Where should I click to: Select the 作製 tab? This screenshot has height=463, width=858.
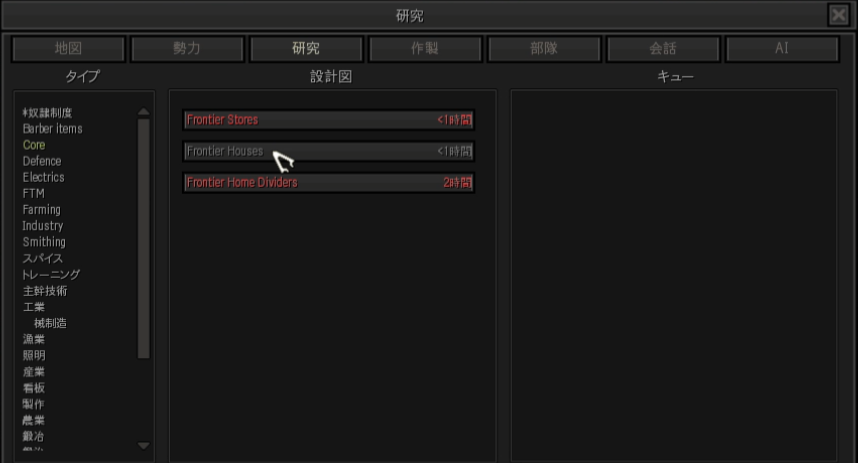tap(425, 49)
